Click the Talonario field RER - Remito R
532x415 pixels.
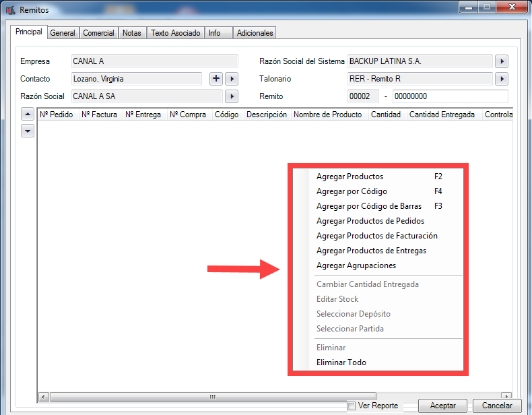coord(420,79)
